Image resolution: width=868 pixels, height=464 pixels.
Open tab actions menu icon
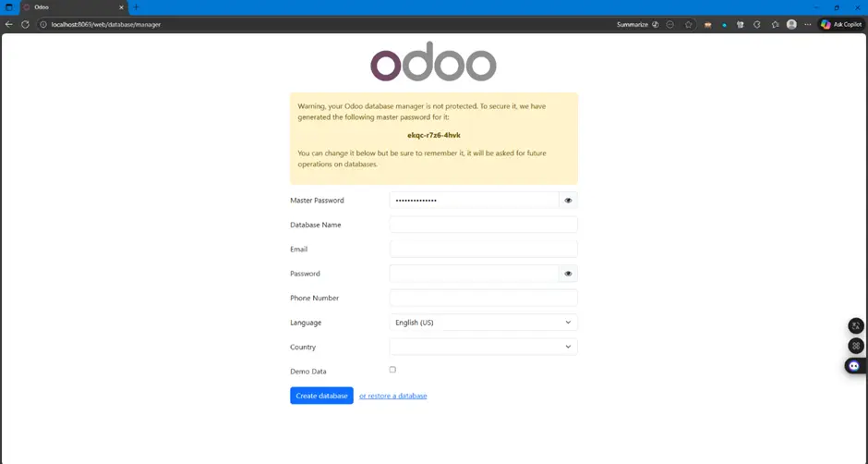pyautogui.click(x=9, y=7)
